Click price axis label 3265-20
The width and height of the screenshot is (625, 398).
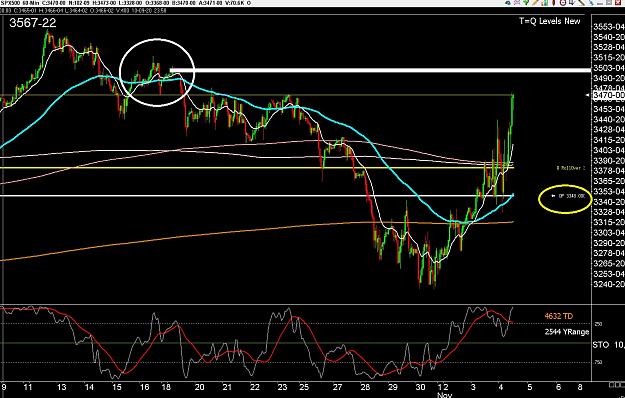click(609, 263)
